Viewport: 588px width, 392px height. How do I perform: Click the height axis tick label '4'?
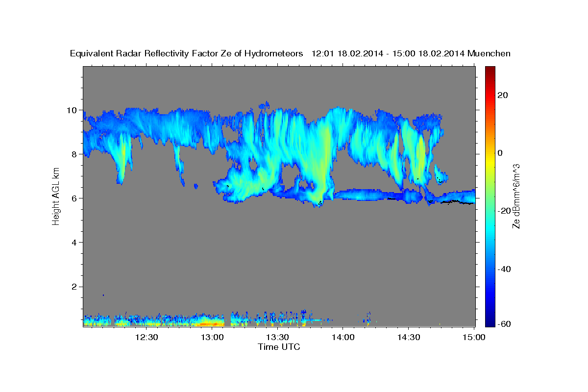point(75,243)
